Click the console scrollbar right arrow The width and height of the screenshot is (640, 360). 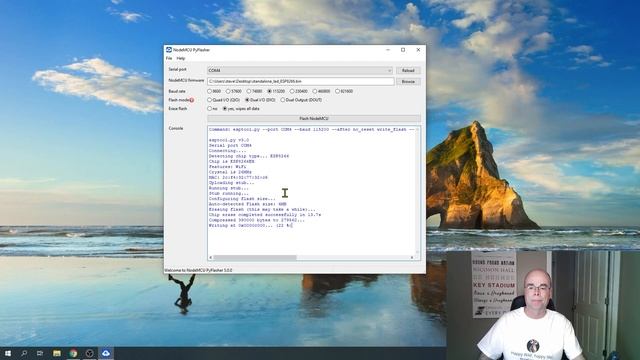tap(412, 258)
